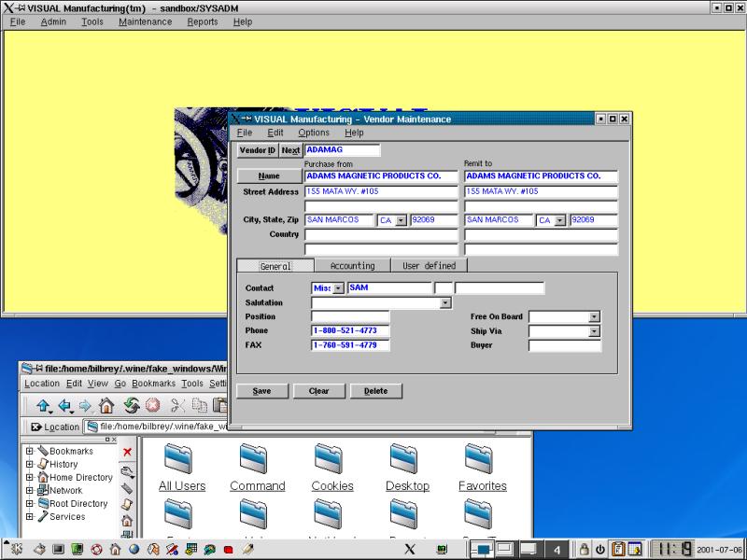
Task: Click the red Stop icon in Konqueror
Action: coord(152,406)
